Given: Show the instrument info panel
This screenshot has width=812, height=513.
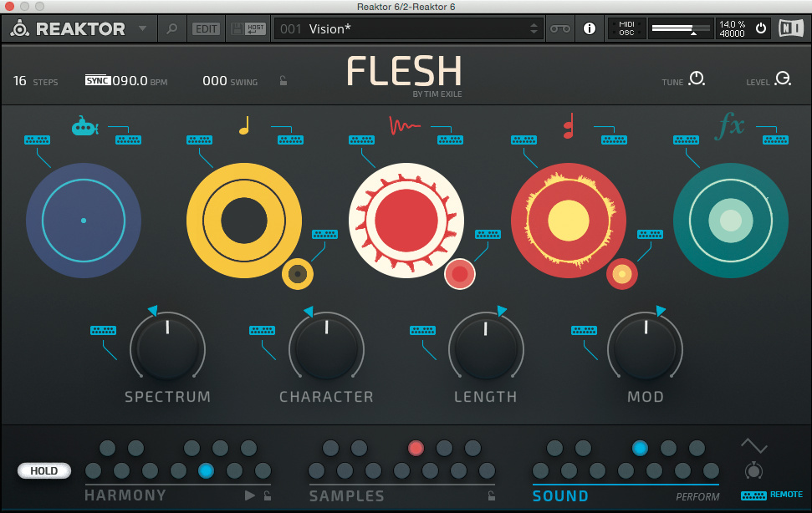Looking at the screenshot, I should [x=590, y=29].
